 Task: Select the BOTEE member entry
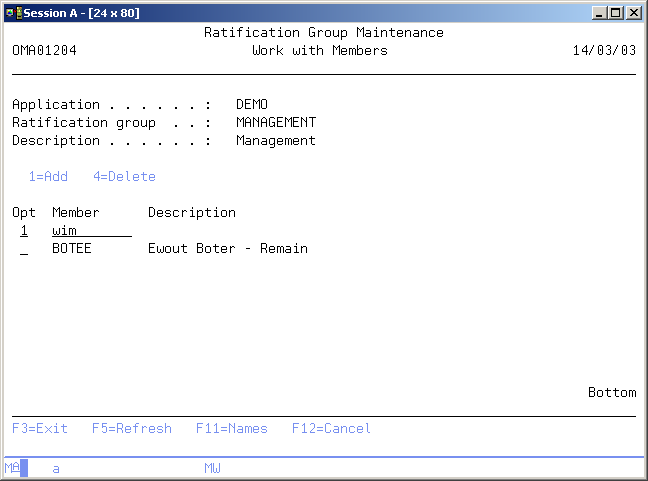(x=71, y=249)
